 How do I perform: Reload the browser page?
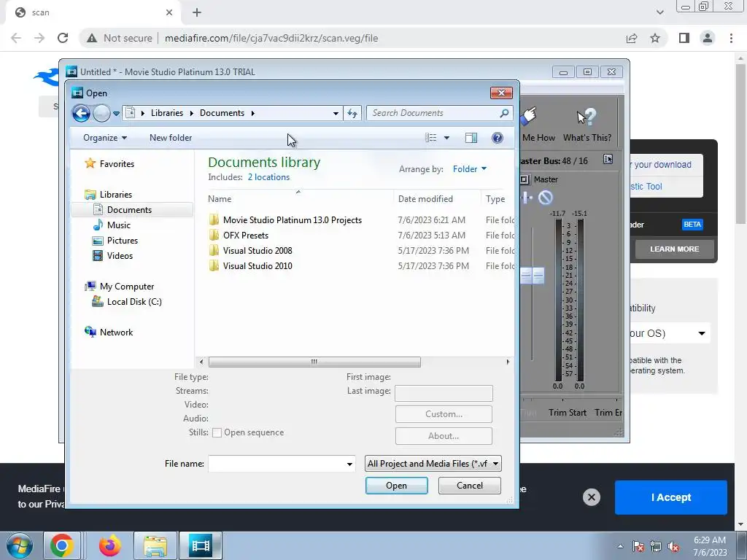pyautogui.click(x=63, y=38)
